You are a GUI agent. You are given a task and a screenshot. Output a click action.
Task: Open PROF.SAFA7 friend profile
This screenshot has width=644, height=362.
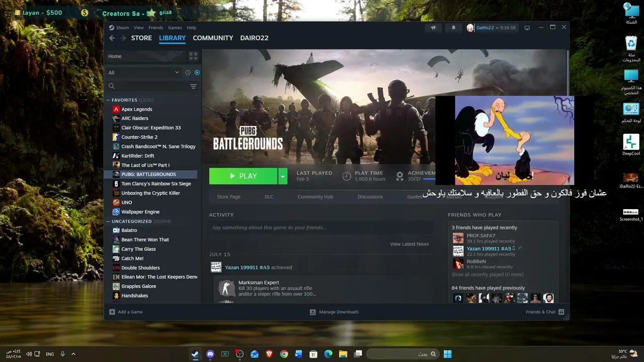point(481,236)
